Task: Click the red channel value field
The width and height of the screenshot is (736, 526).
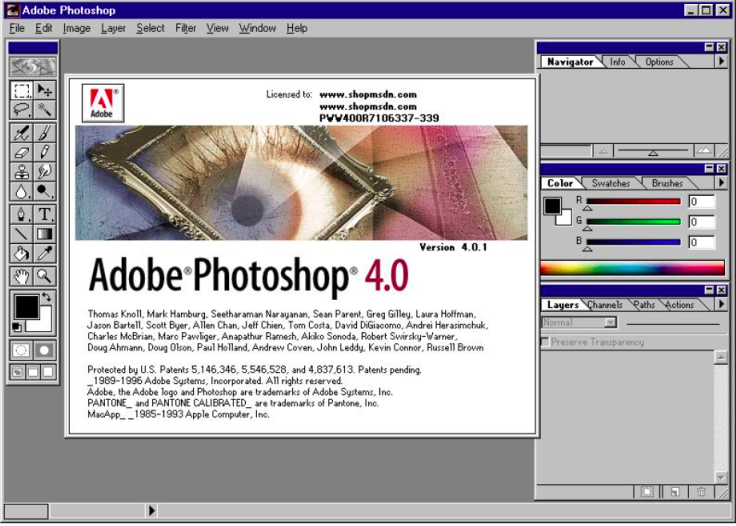Action: click(701, 202)
